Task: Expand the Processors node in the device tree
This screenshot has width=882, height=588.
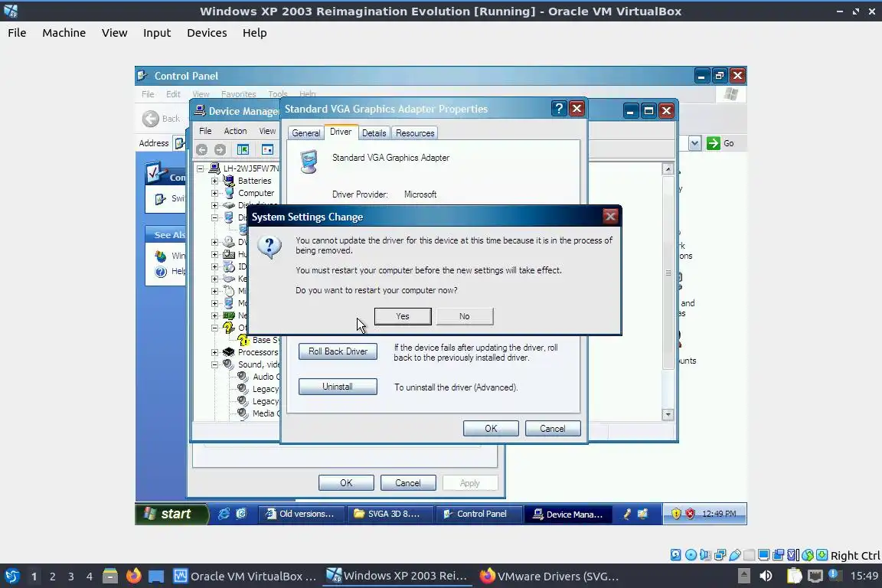Action: (214, 352)
